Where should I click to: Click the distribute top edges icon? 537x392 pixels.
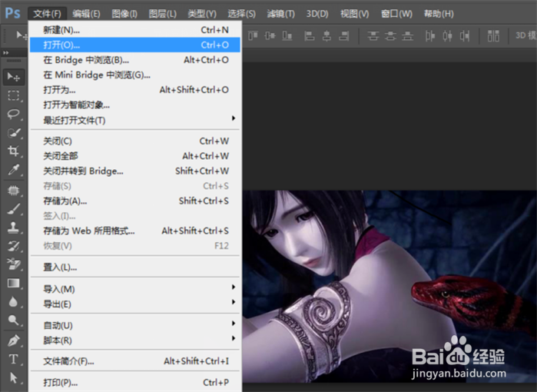[x=373, y=35]
